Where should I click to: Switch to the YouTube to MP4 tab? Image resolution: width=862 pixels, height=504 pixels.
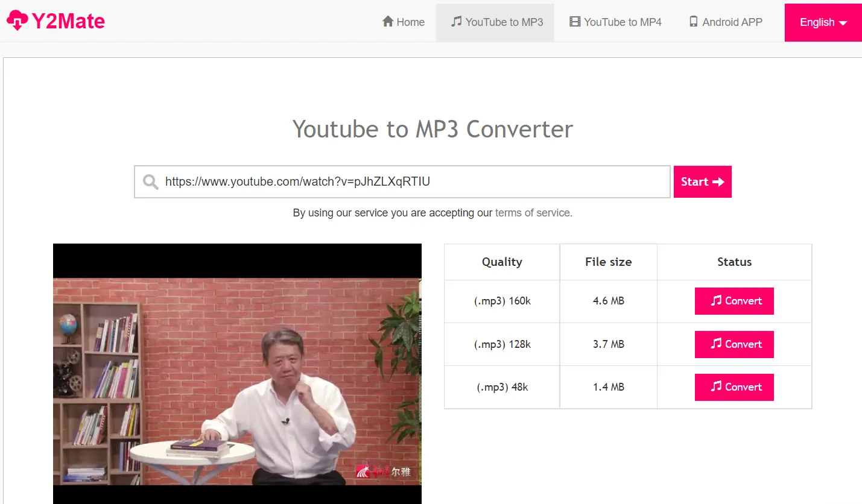(x=615, y=22)
